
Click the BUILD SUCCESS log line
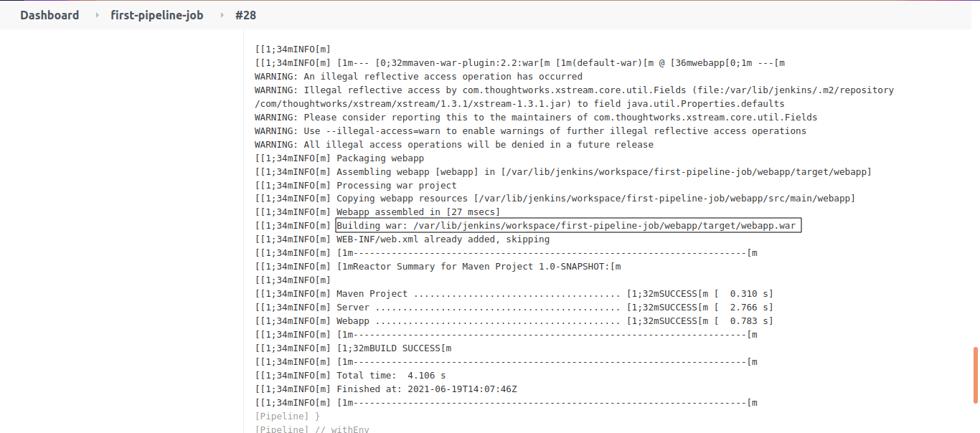point(354,348)
